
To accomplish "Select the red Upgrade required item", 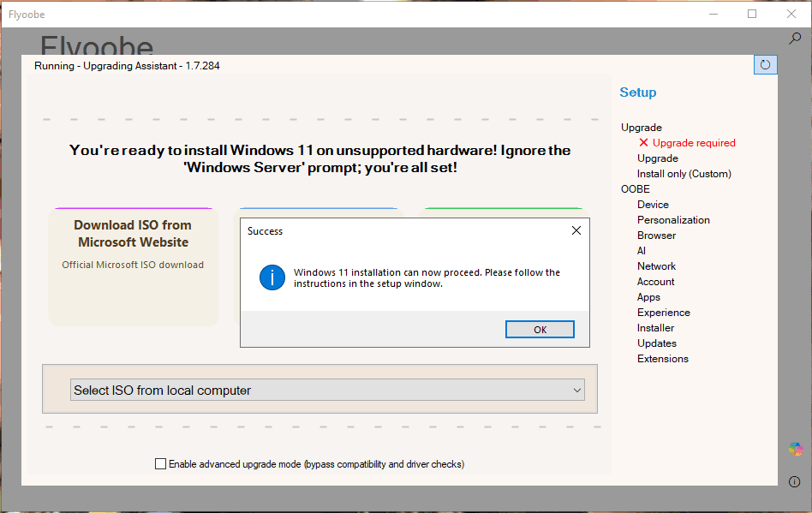I will (x=687, y=143).
